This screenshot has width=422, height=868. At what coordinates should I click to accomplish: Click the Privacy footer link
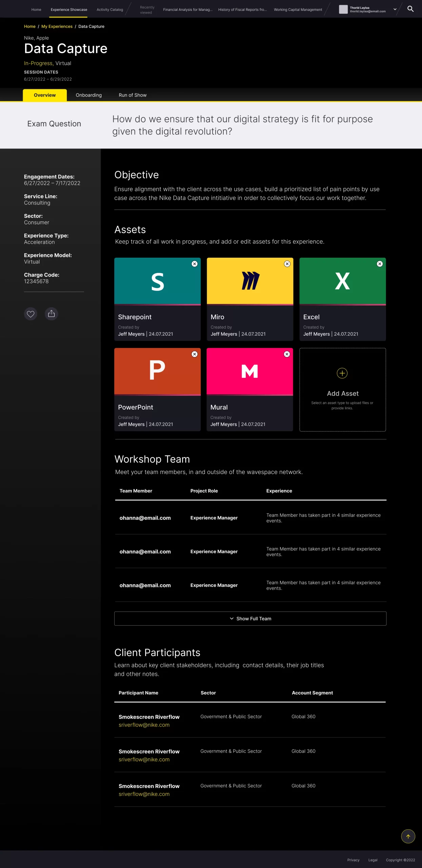[353, 860]
